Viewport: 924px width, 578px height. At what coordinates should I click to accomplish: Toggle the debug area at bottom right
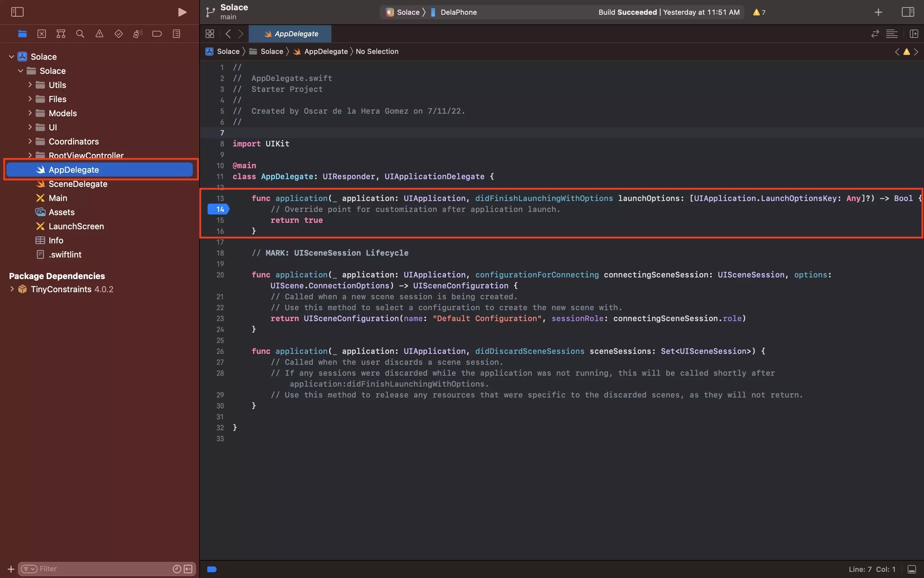912,570
